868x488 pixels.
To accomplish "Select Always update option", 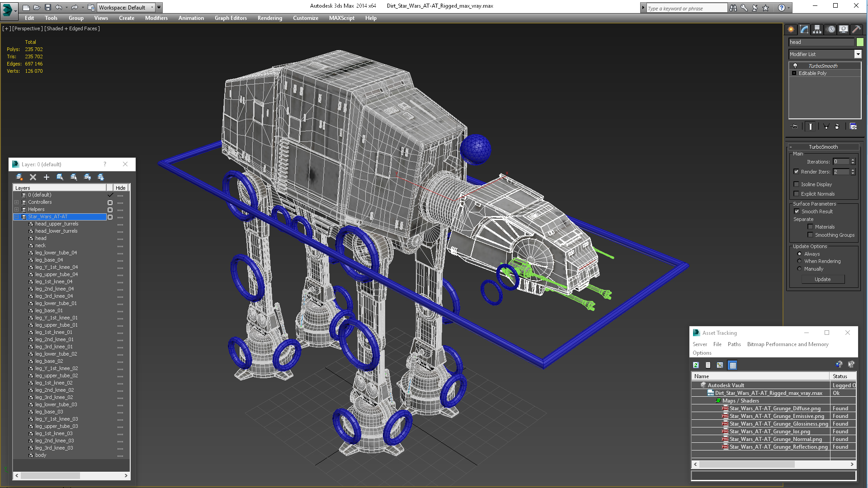I will [800, 254].
